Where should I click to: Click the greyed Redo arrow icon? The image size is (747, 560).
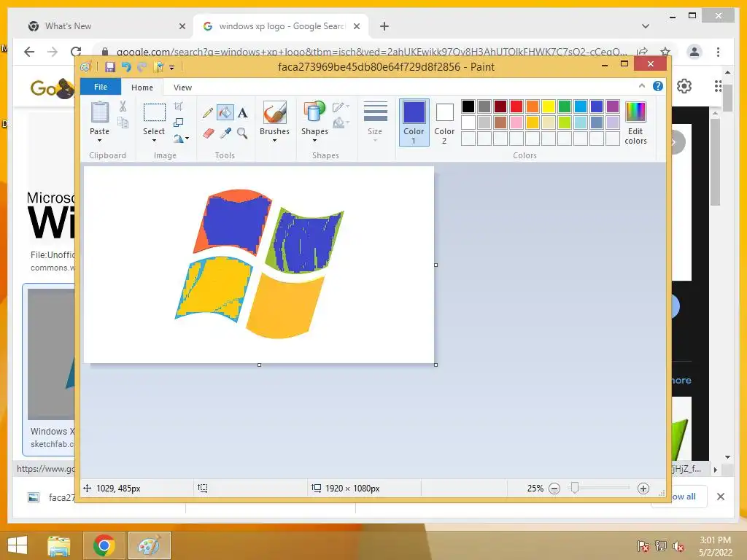coord(142,67)
